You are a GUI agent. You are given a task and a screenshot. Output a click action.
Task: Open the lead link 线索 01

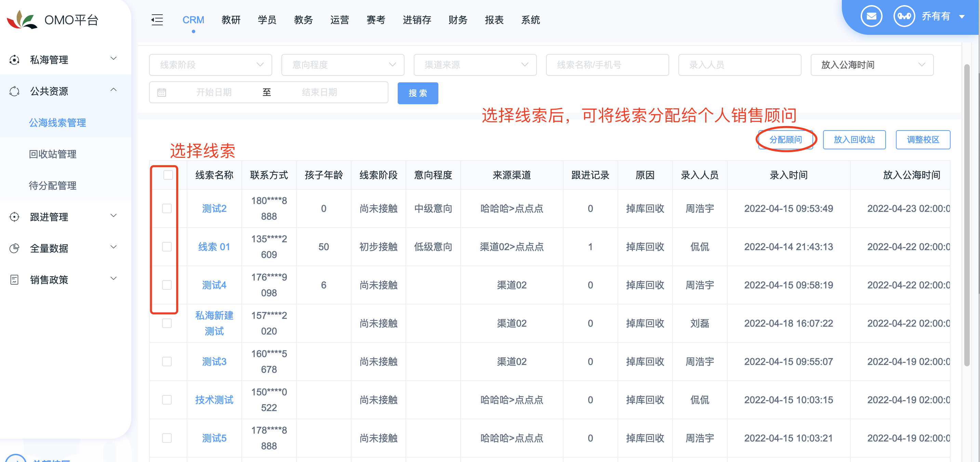[x=214, y=247]
